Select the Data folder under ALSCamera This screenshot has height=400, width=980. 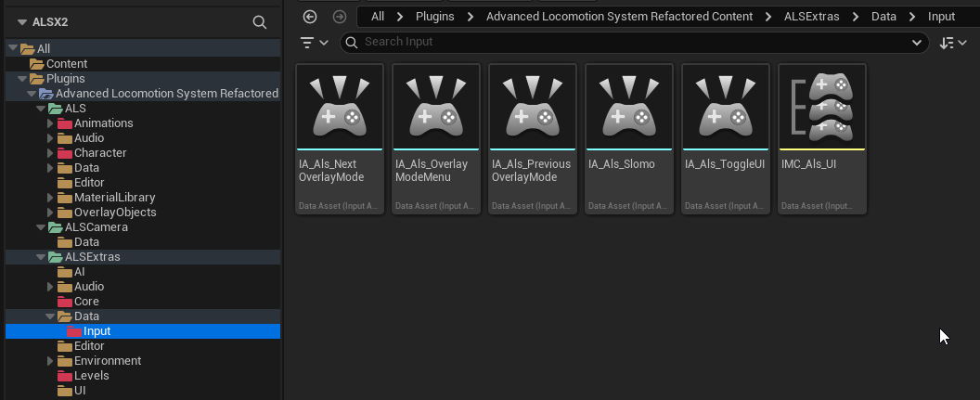(86, 242)
